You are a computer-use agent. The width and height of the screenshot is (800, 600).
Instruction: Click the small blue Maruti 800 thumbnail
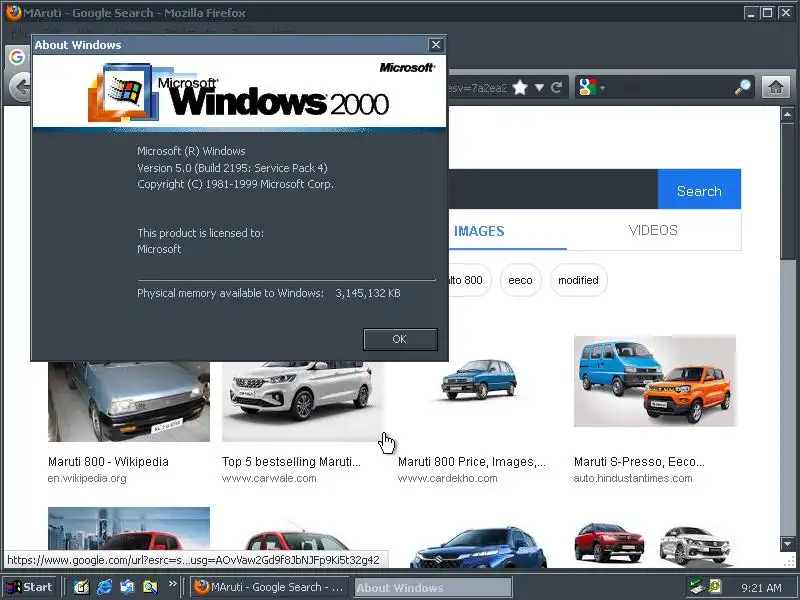coord(479,379)
